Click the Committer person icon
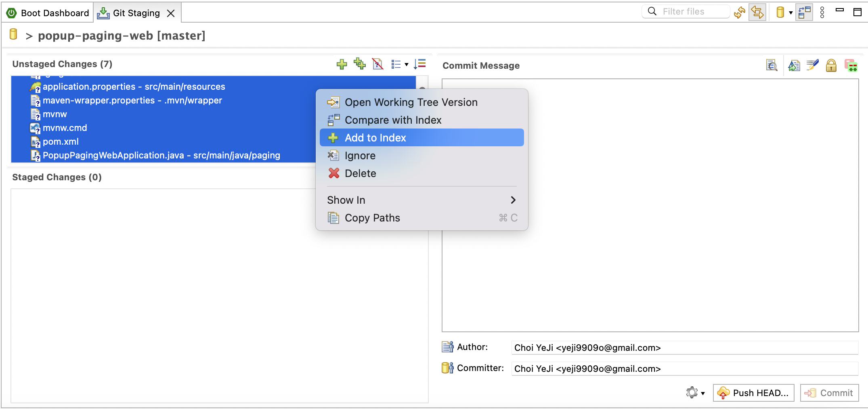Screen dimensions: 868x409 pos(448,368)
